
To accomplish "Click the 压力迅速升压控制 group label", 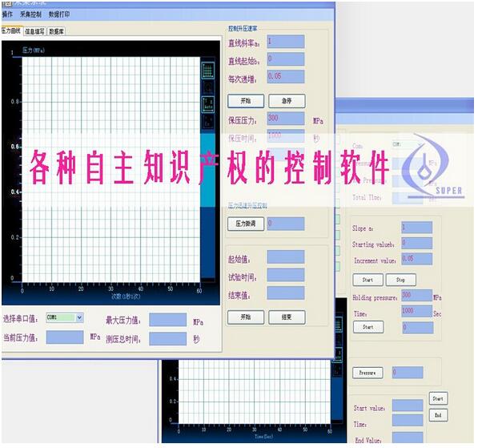I will pyautogui.click(x=247, y=205).
